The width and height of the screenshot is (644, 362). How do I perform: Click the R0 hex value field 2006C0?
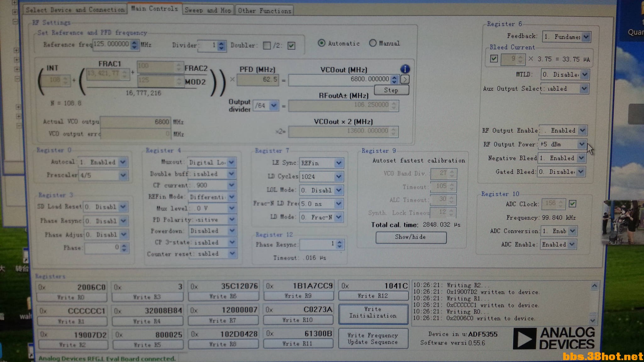72,287
